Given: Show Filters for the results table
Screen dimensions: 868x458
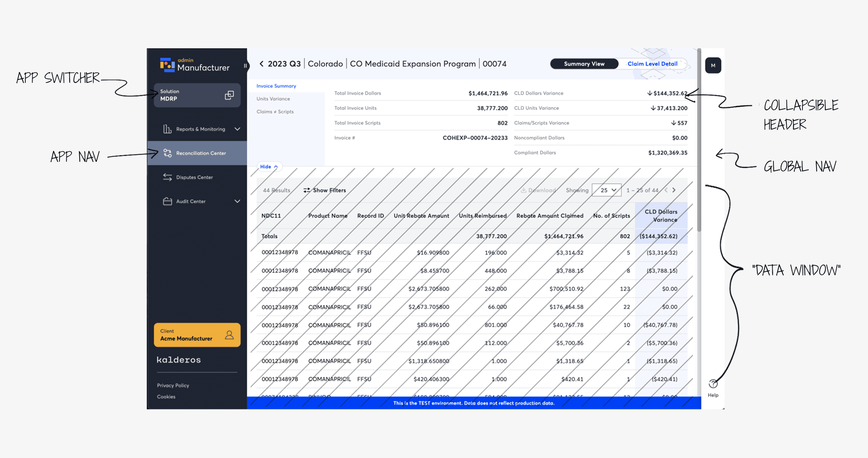Looking at the screenshot, I should point(325,190).
